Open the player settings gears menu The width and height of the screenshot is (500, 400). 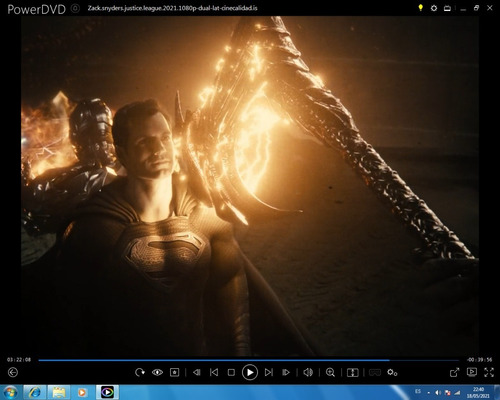(x=392, y=372)
